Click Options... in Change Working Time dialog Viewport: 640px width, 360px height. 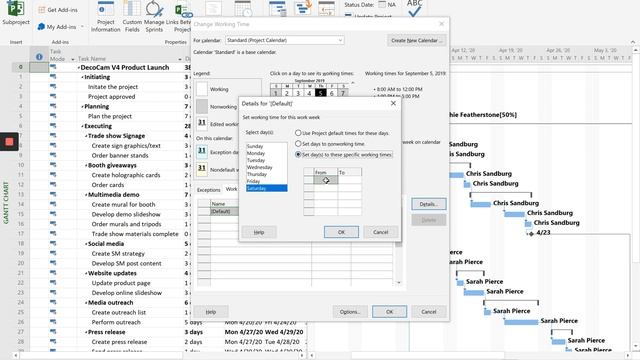pos(350,312)
